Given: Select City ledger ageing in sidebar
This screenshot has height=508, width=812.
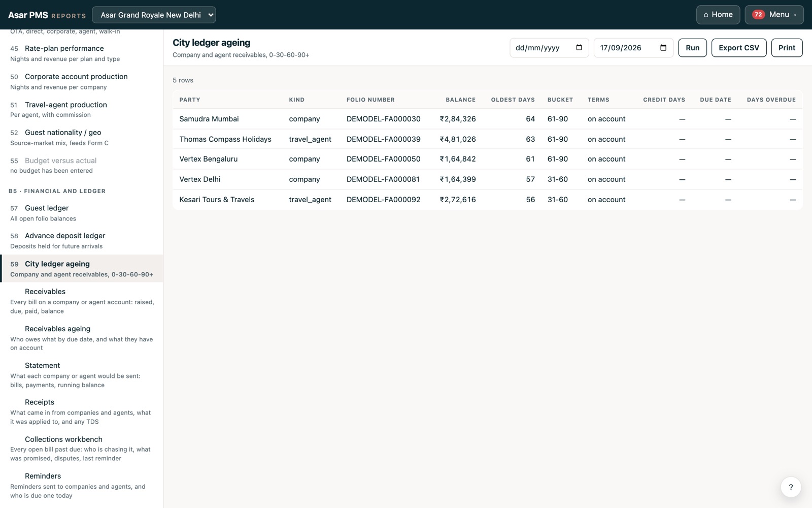Looking at the screenshot, I should 82,269.
